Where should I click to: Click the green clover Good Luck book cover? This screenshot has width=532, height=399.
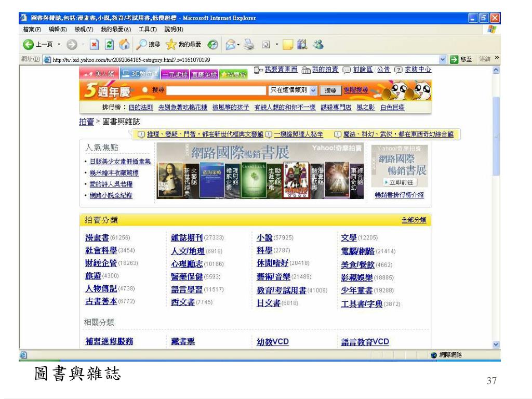point(254,180)
